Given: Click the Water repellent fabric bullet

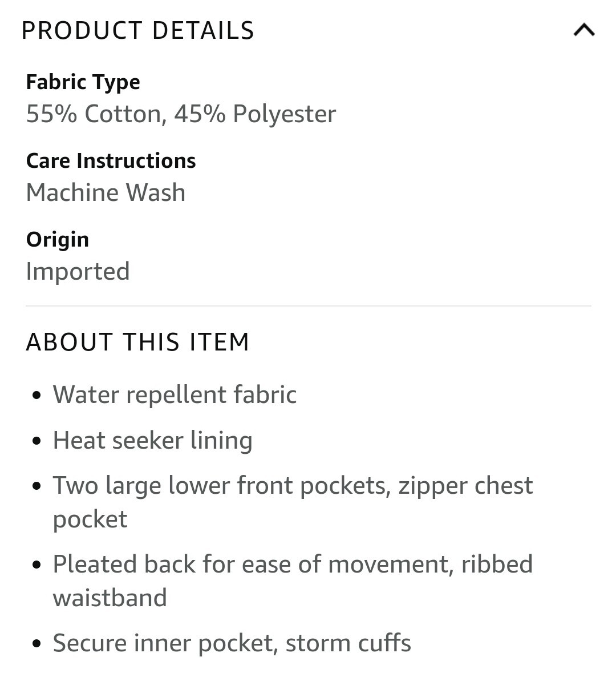Looking at the screenshot, I should click(175, 394).
